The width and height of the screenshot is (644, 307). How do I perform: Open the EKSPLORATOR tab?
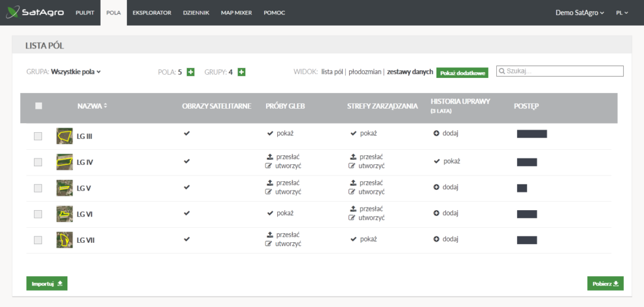point(152,13)
